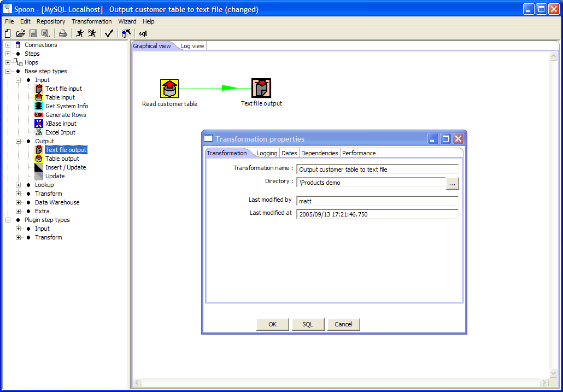Click the OK button in the dialog
563x392 pixels.
(x=272, y=324)
